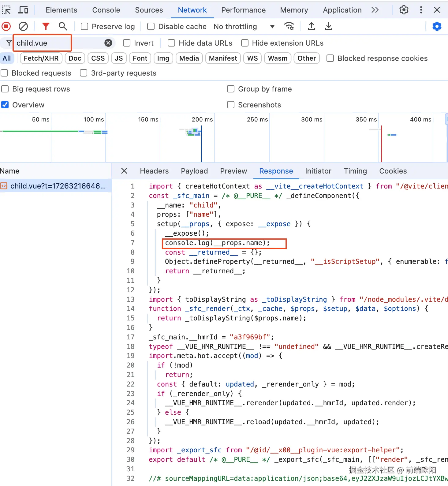Viewport: 448px width, 486px height.
Task: Click the export HAR download icon
Action: click(328, 27)
